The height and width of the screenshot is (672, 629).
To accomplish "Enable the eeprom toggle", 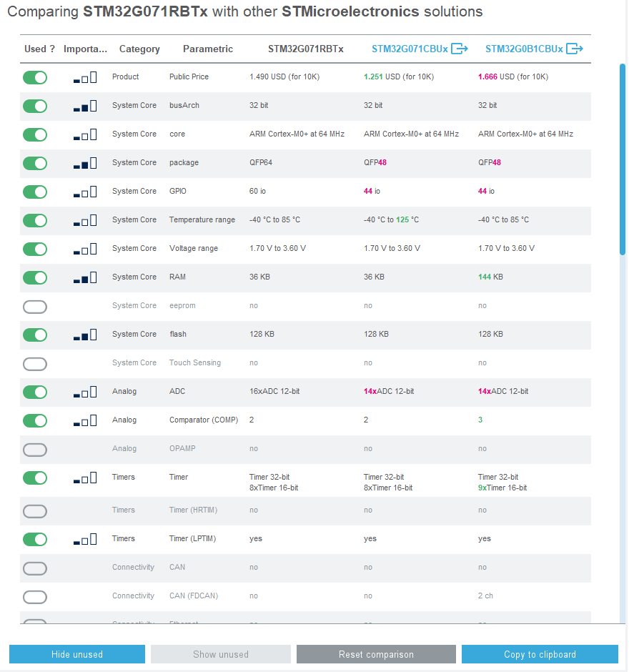I will point(35,307).
